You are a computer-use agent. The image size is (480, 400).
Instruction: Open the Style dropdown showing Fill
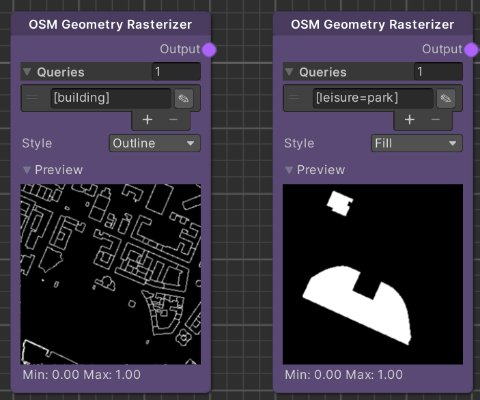[x=417, y=143]
